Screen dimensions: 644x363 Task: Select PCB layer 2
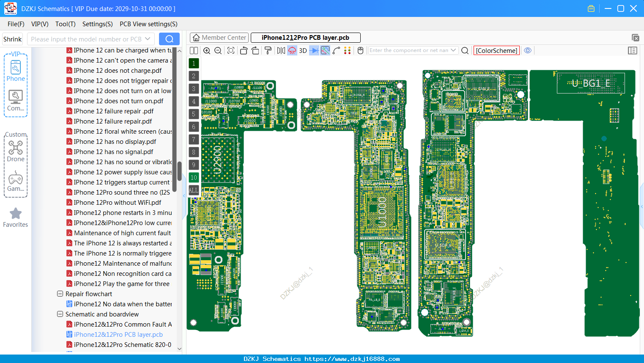[194, 76]
